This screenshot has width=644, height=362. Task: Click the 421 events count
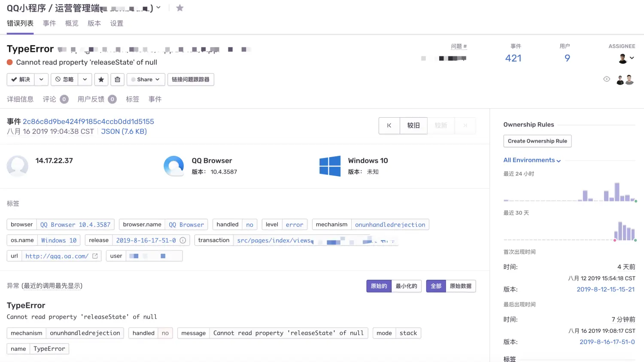[x=513, y=58]
